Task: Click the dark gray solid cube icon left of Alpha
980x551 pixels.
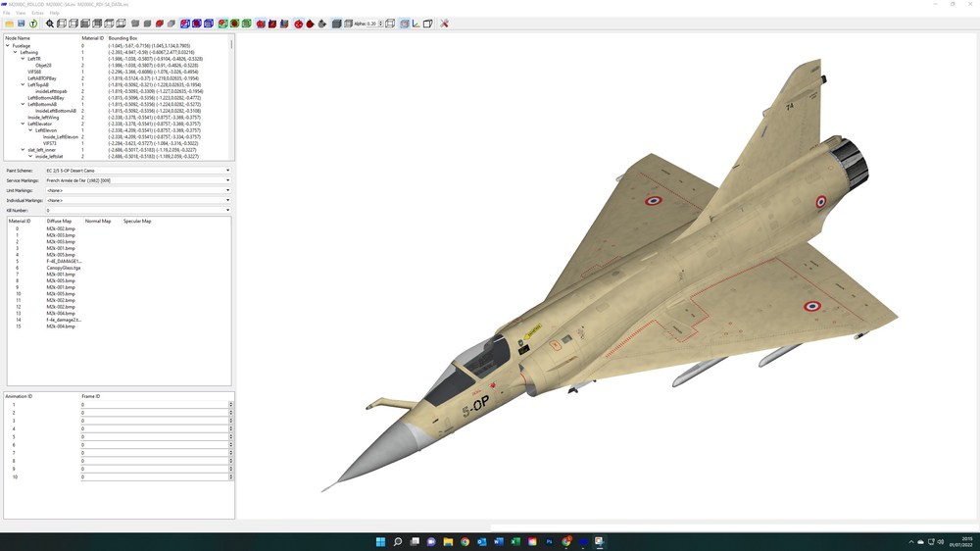Action: tap(337, 24)
